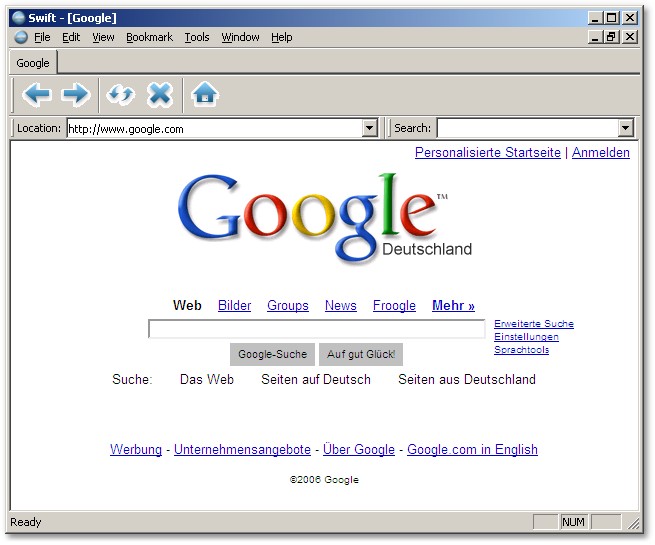
Task: Open the Search box dropdown arrow
Action: [x=625, y=128]
